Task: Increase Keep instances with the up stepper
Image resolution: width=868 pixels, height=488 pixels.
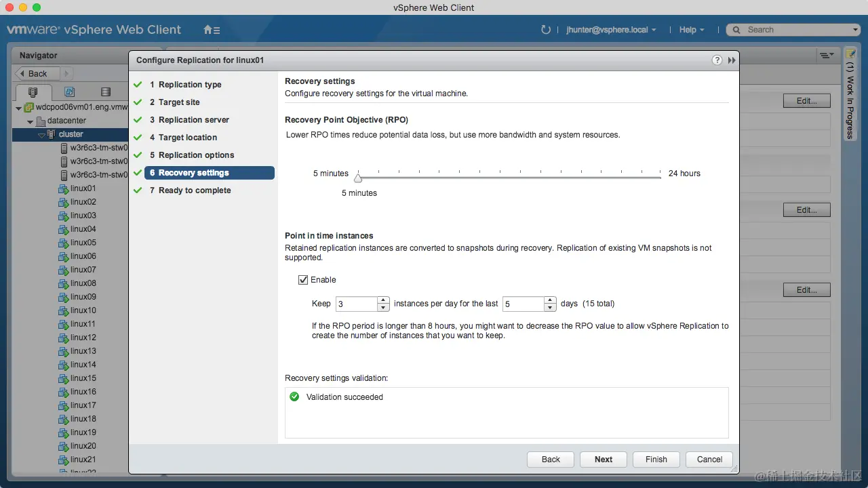Action: [x=383, y=300]
